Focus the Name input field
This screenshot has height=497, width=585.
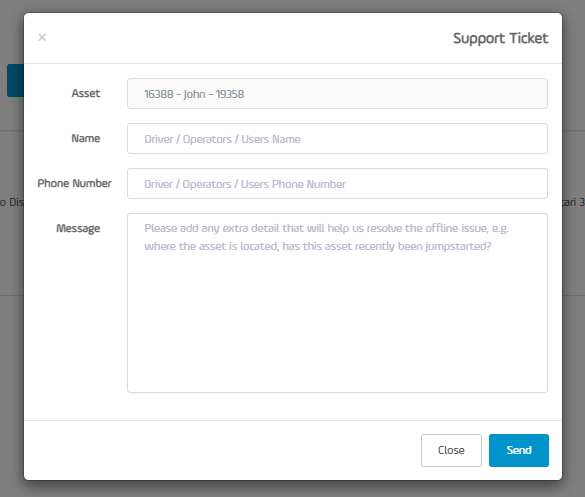337,139
